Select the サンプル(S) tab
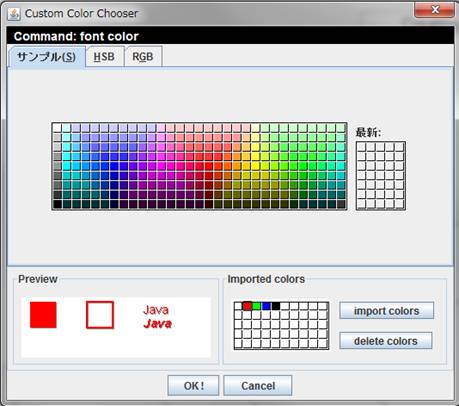Screen dimensions: 459x406 [x=46, y=57]
